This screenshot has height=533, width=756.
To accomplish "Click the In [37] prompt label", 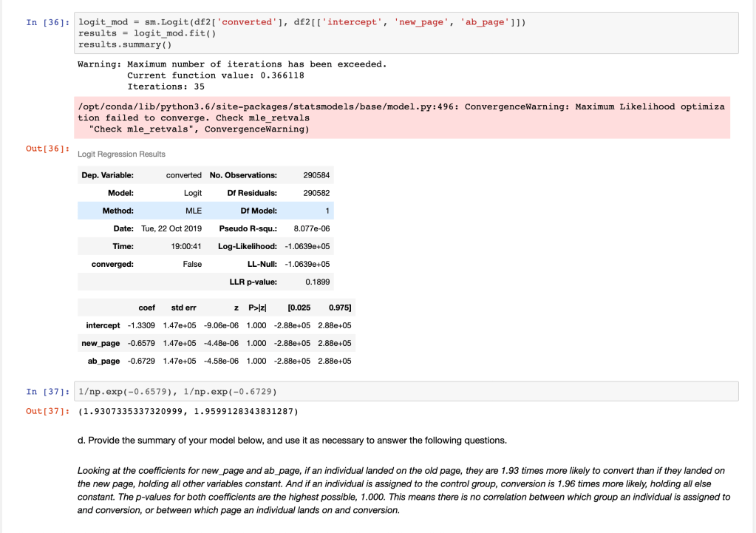I will [x=47, y=390].
